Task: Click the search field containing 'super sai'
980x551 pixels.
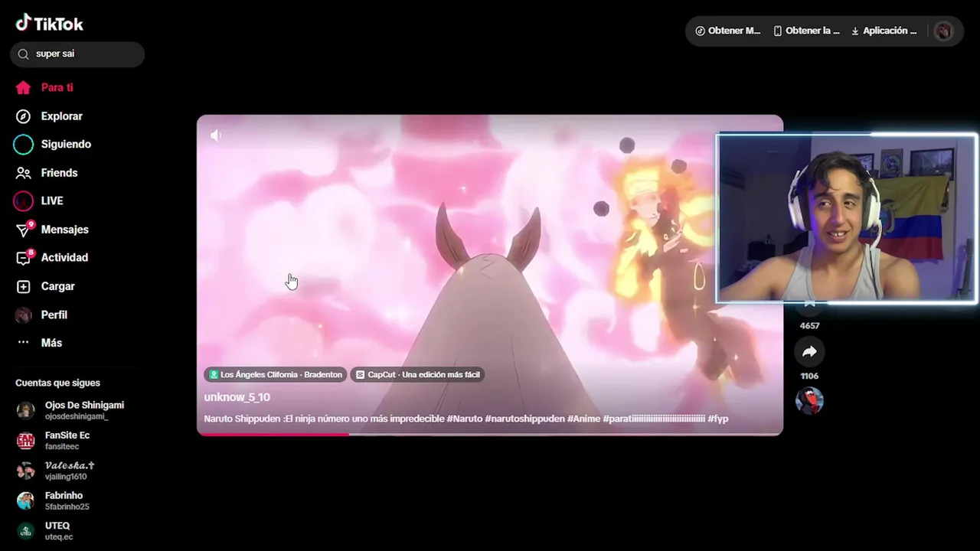Action: click(77, 54)
